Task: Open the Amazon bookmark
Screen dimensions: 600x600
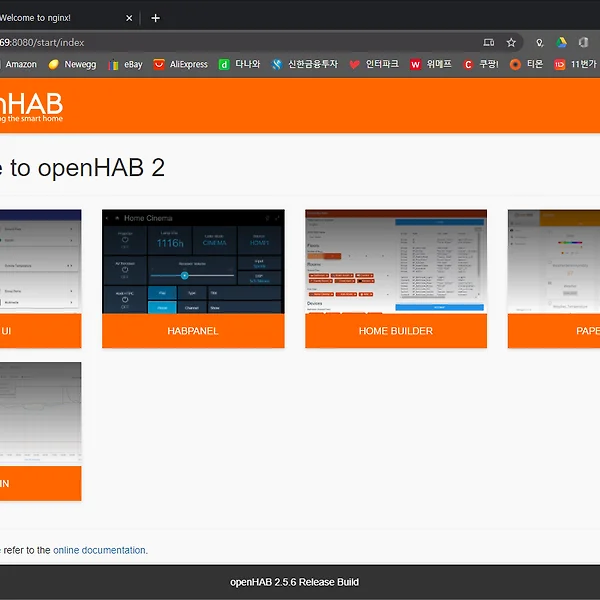Action: point(19,64)
